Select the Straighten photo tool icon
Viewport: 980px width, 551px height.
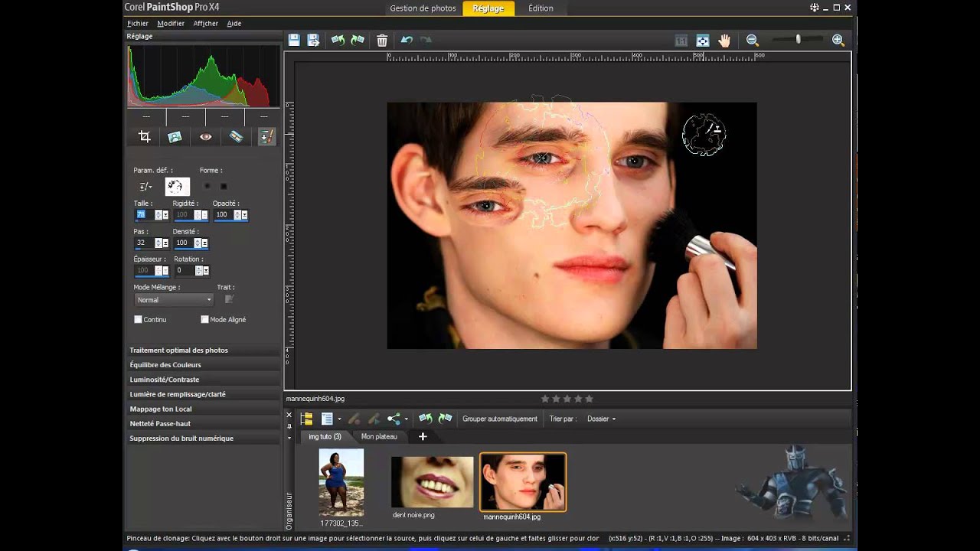pos(175,136)
